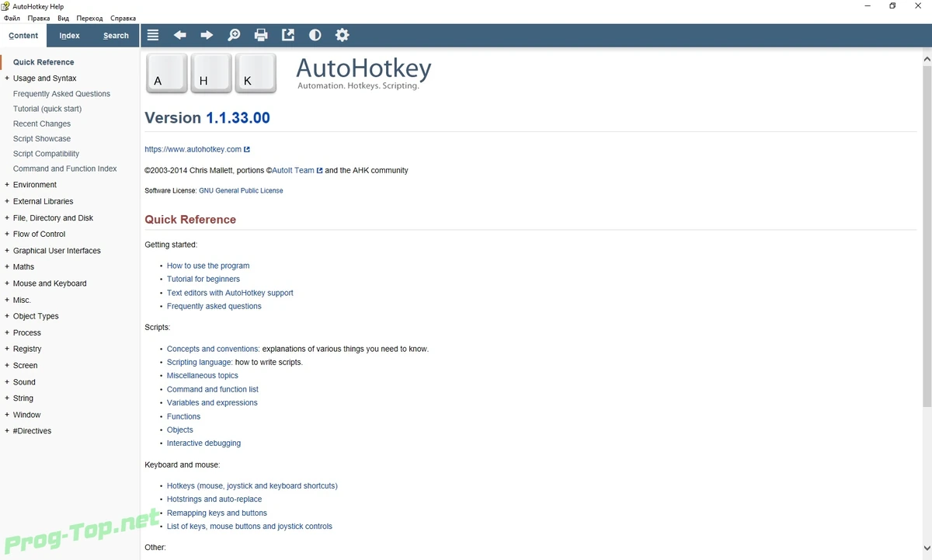Toggle the sidebar with the hamburger icon
932x560 pixels.
(153, 35)
